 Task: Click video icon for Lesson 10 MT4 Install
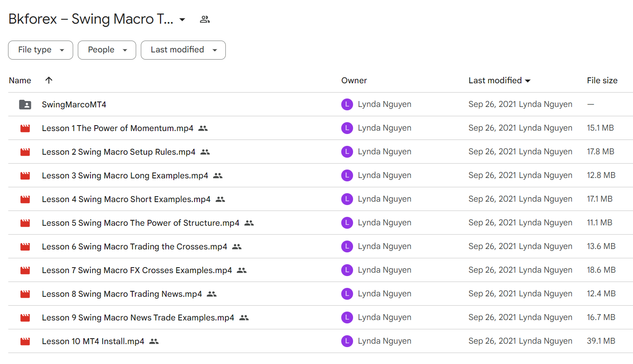25,341
